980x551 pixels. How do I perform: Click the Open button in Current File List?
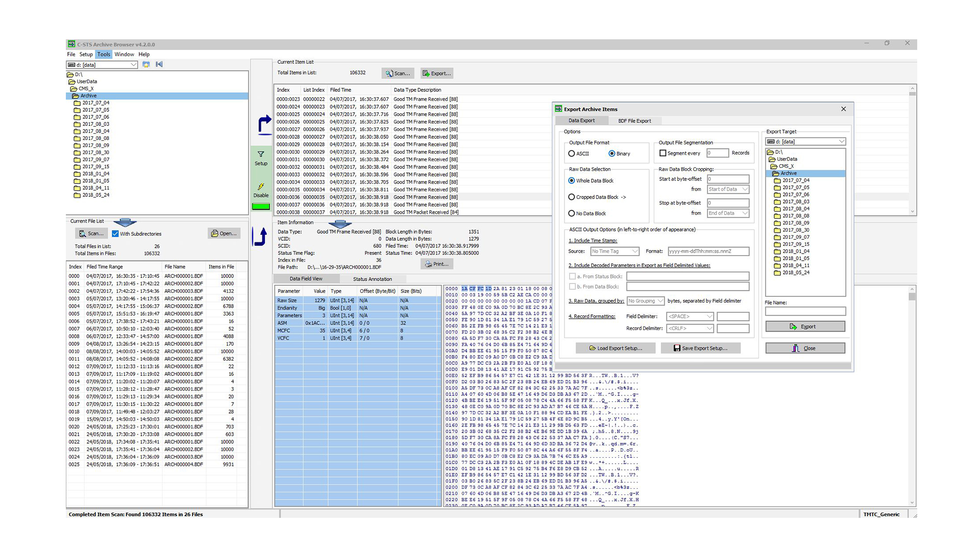coord(224,234)
